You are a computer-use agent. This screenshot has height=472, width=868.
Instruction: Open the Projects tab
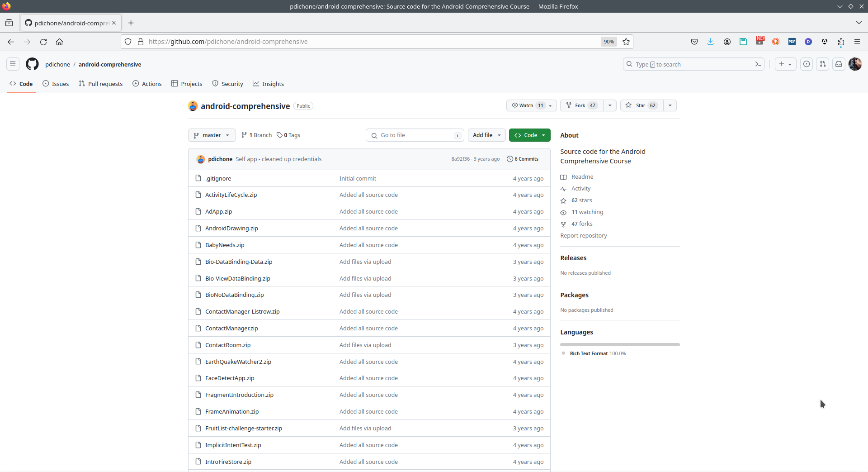[x=187, y=84]
